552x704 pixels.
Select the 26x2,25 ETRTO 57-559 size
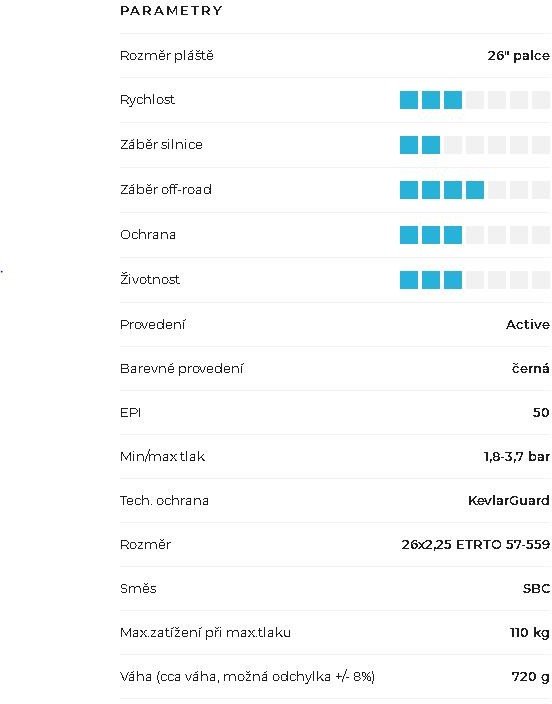pyautogui.click(x=476, y=544)
